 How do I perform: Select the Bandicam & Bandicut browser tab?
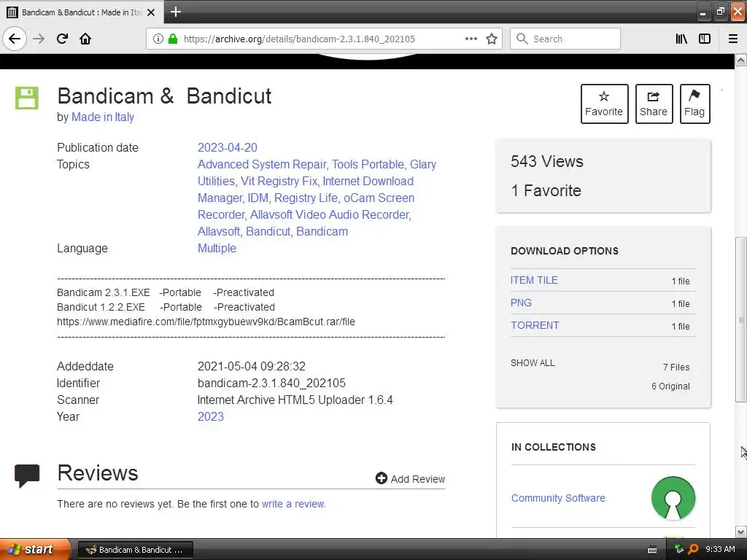tap(82, 12)
